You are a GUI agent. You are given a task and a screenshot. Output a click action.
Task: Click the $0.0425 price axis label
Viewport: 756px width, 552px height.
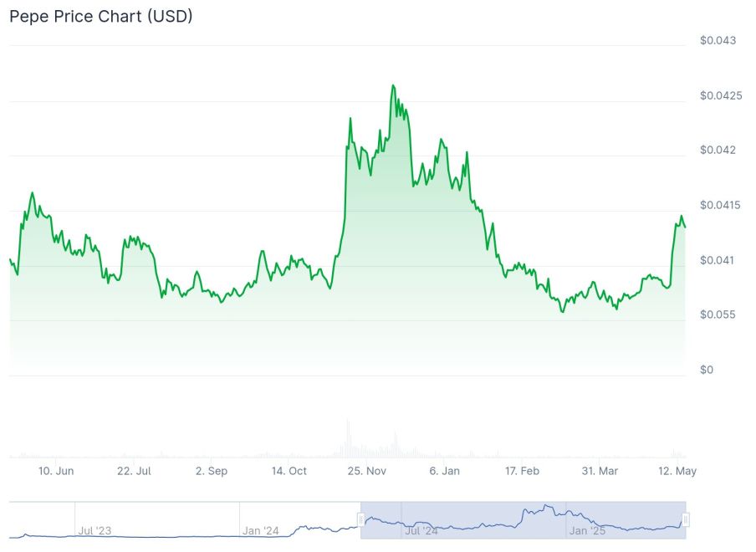(x=721, y=95)
